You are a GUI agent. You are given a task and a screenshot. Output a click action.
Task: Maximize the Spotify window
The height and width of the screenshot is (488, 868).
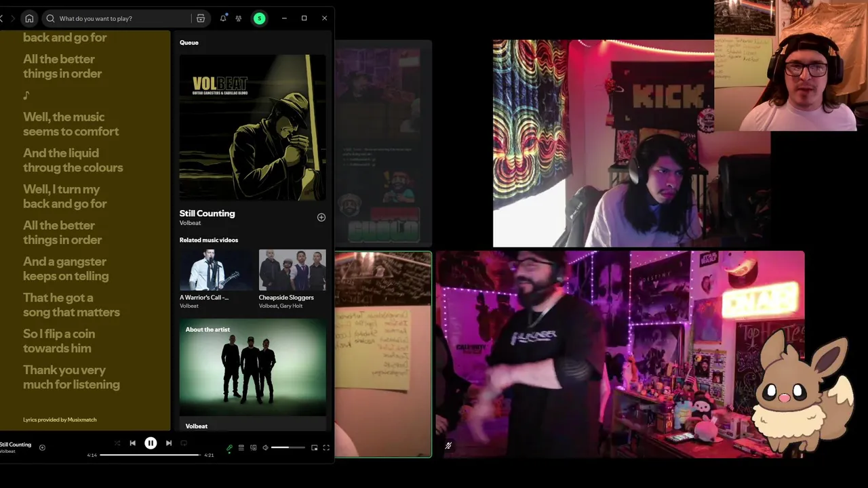point(304,18)
